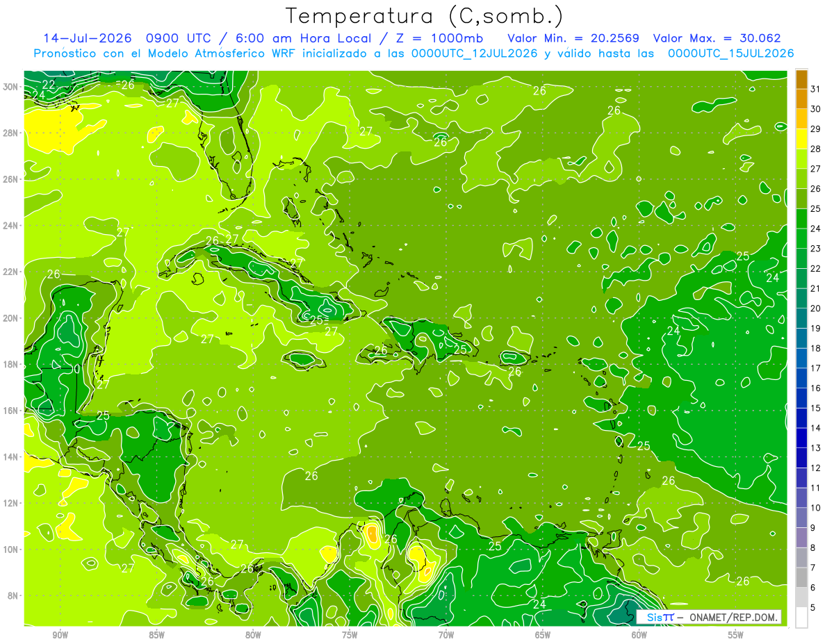Click the "90W" longitude axis label
This screenshot has height=644, width=834.
60,635
